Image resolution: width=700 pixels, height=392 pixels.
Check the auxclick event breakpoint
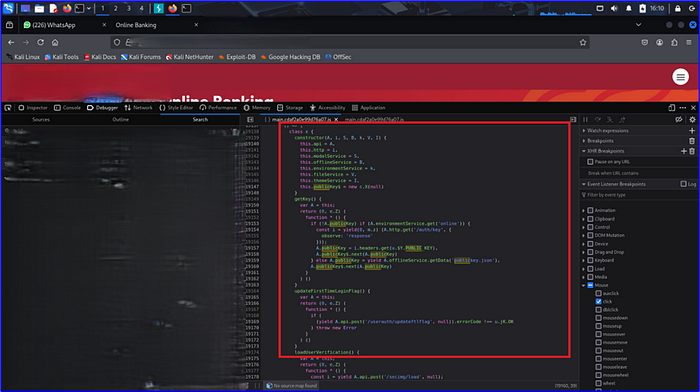pos(598,293)
